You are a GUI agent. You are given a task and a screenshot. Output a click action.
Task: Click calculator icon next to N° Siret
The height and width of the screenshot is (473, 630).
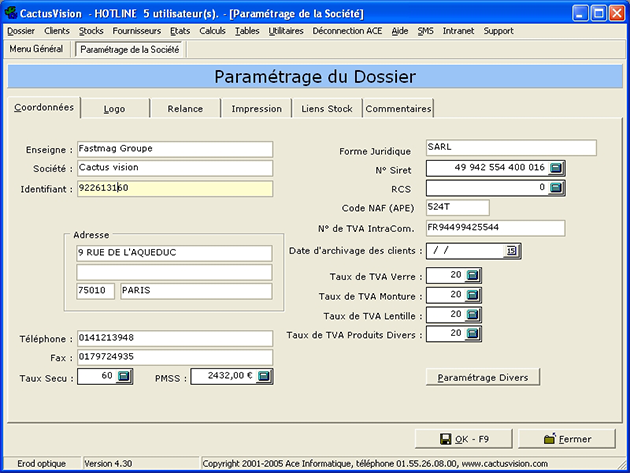[x=556, y=168]
